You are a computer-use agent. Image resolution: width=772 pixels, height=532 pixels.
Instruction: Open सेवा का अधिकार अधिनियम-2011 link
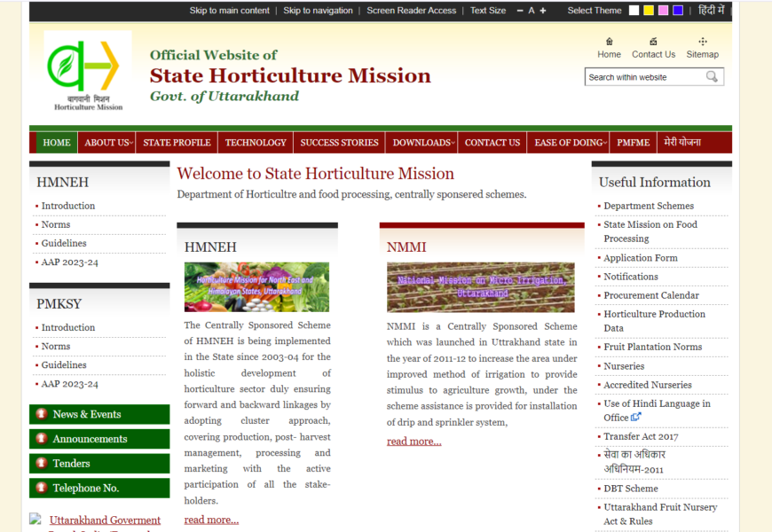[634, 462]
